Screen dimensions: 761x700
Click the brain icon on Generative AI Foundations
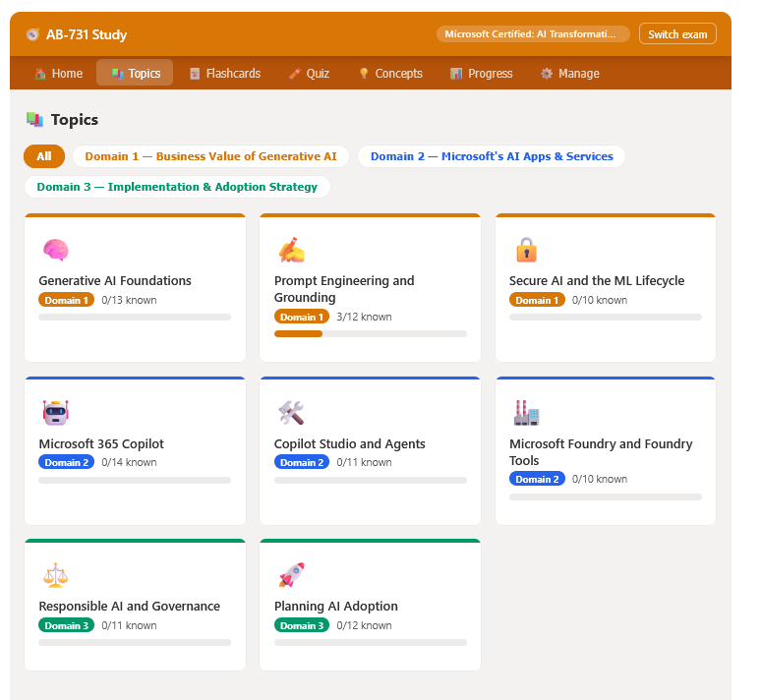(55, 250)
